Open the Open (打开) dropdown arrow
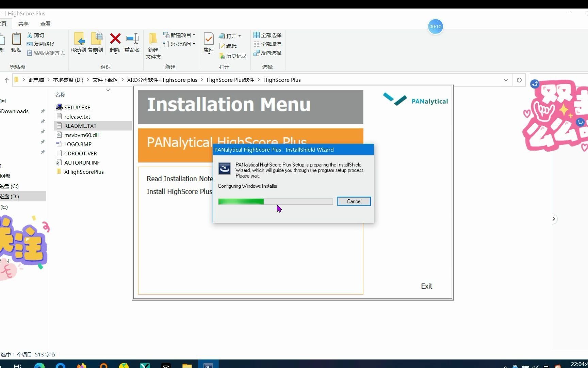Screen dimensions: 588x368 pyautogui.click(x=240, y=36)
